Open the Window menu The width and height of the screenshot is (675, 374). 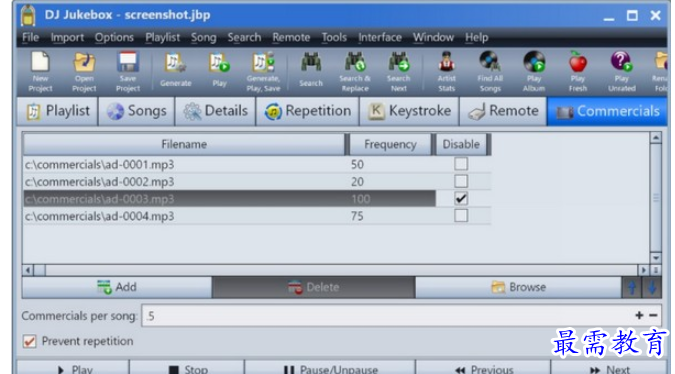tap(433, 37)
